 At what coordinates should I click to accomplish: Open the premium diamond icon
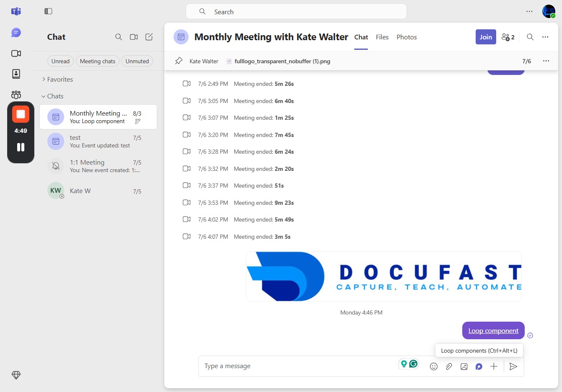16,375
